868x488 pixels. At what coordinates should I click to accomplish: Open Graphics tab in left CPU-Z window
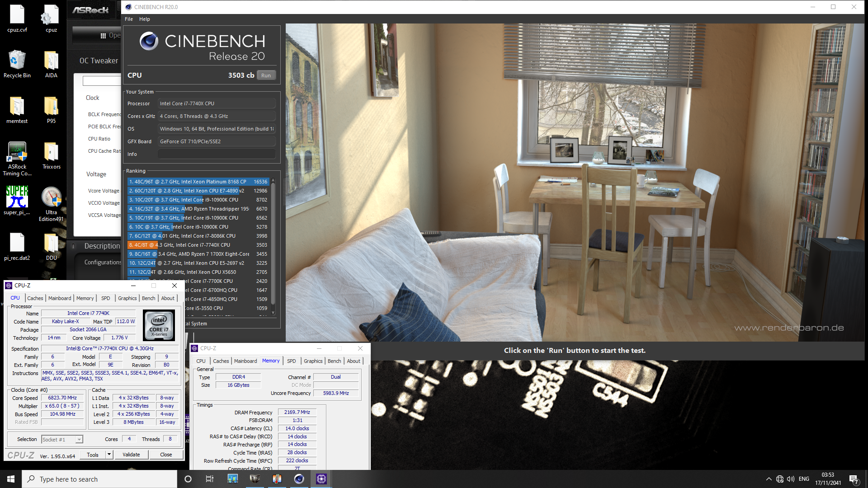(127, 298)
